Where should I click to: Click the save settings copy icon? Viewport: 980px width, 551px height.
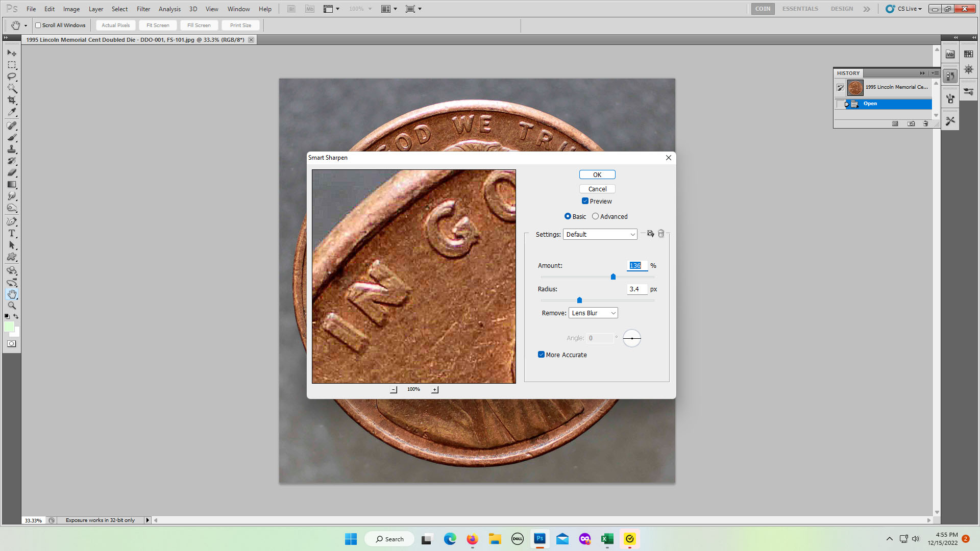(650, 234)
